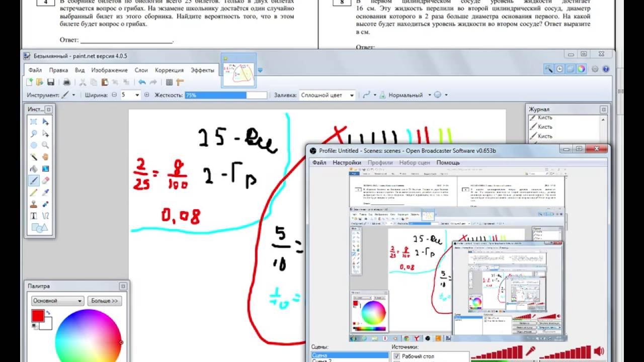Select the Pan hand tool
Image resolution: width=644 pixels, height=362 pixels.
click(46, 157)
